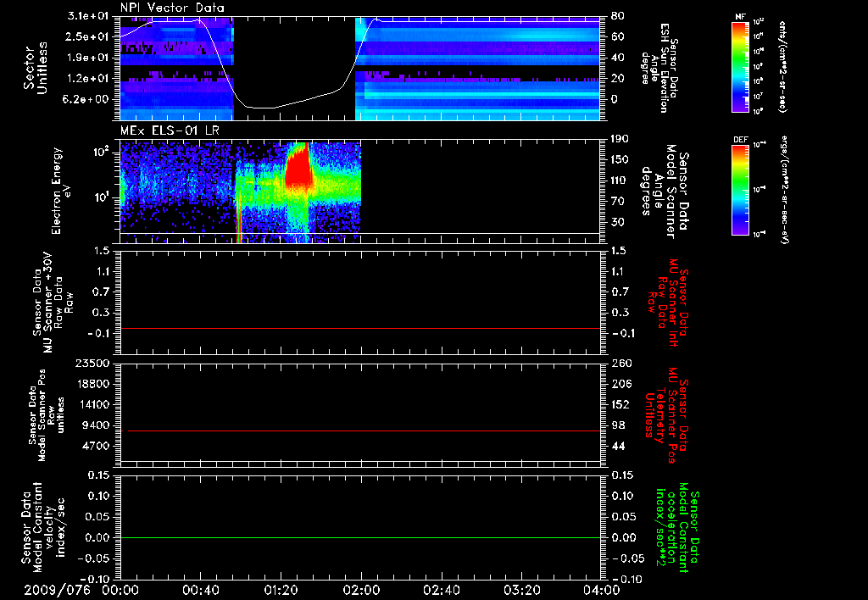Click the red 'MU Scanner Pos Telemetry' label

[666, 416]
